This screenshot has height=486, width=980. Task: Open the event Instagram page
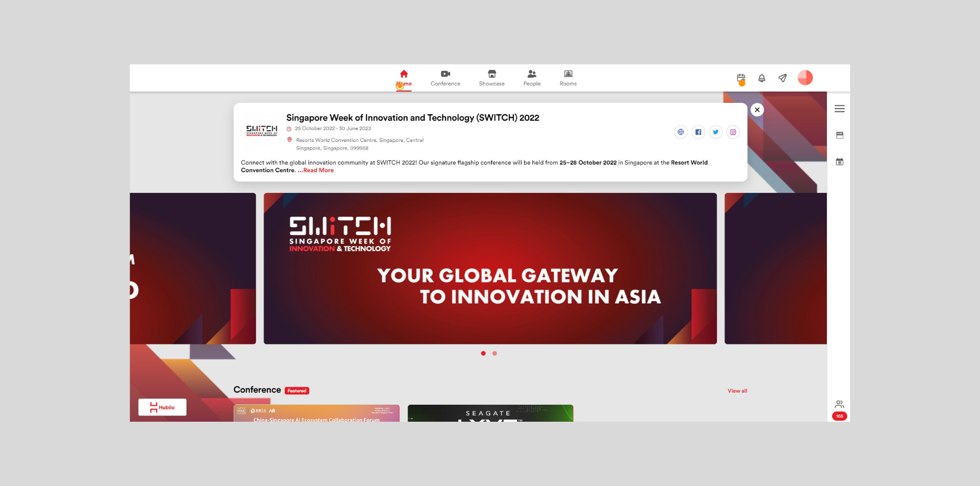coord(733,132)
